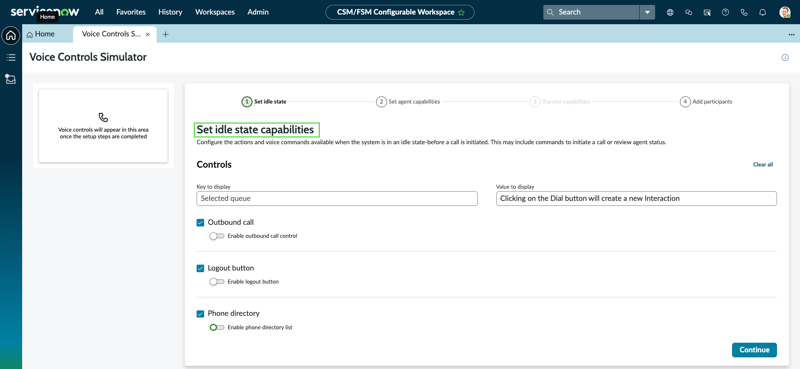Click the Continue button
This screenshot has width=800, height=369.
[x=754, y=350]
